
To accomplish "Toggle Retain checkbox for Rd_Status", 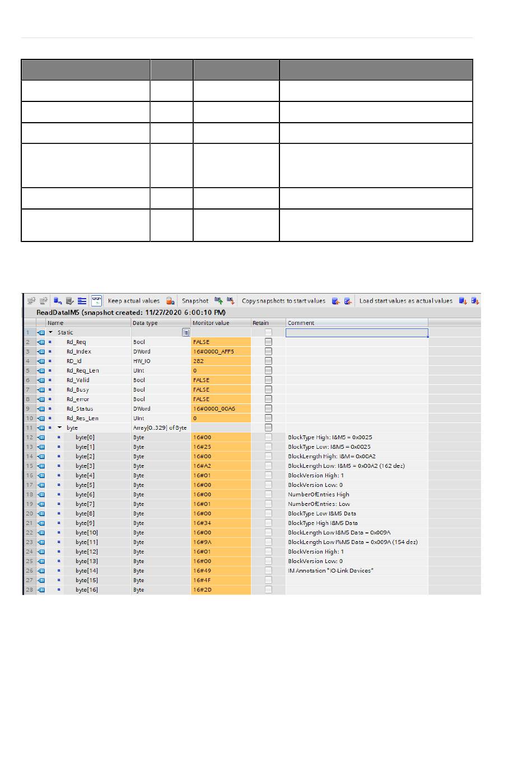I will pyautogui.click(x=268, y=408).
